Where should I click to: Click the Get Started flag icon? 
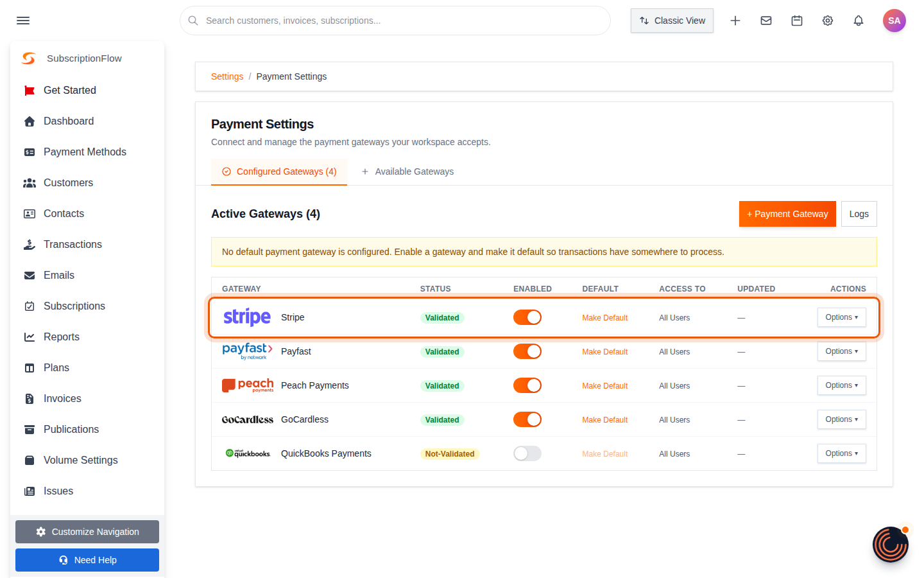[x=30, y=91]
